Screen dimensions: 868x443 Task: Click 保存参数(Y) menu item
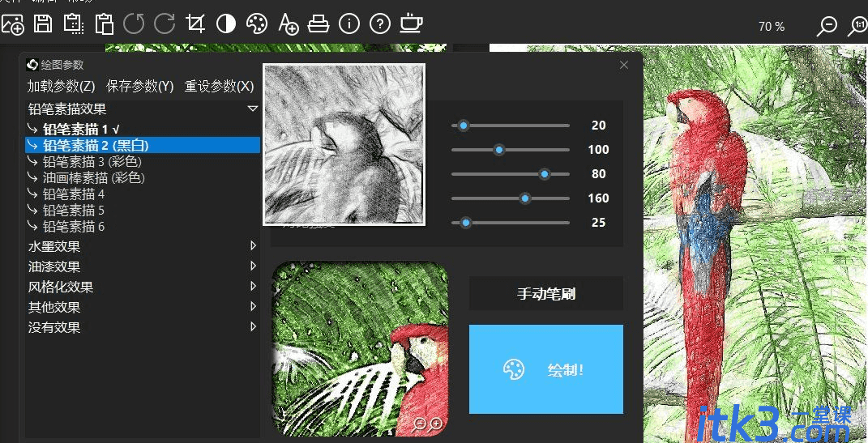click(x=140, y=87)
